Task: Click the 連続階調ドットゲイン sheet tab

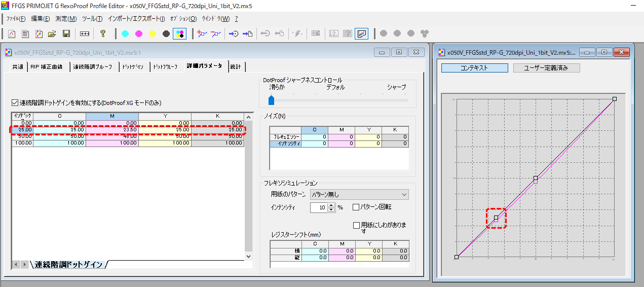Action: click(69, 264)
